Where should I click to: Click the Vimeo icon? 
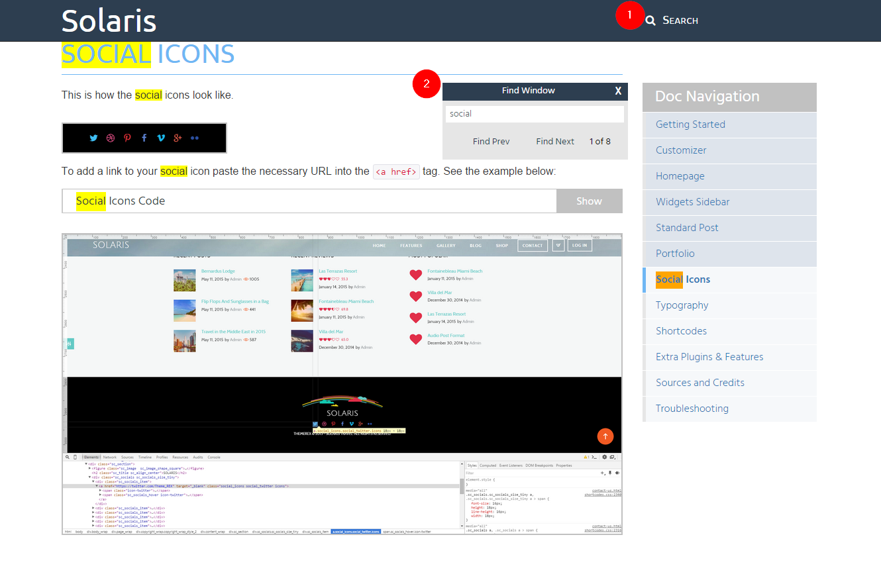(x=161, y=138)
